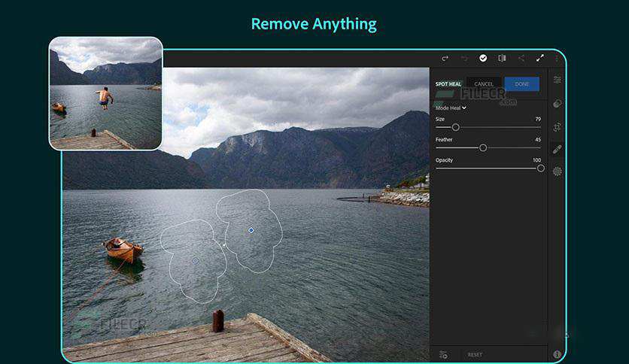
Task: Open the Masking tool in sidebar
Action: coord(557,103)
